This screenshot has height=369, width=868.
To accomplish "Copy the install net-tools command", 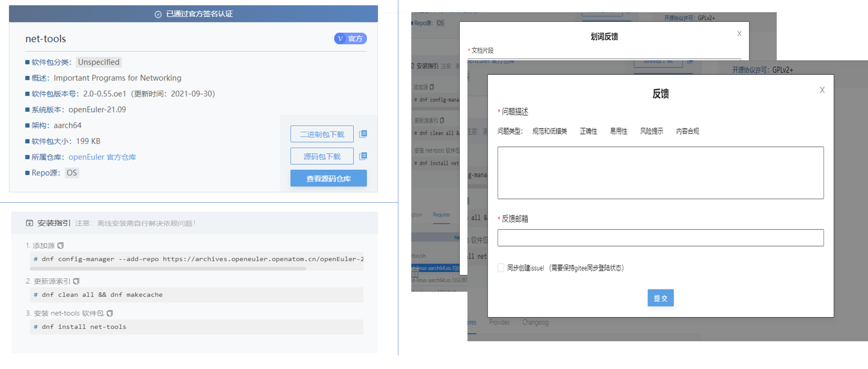I will point(110,314).
